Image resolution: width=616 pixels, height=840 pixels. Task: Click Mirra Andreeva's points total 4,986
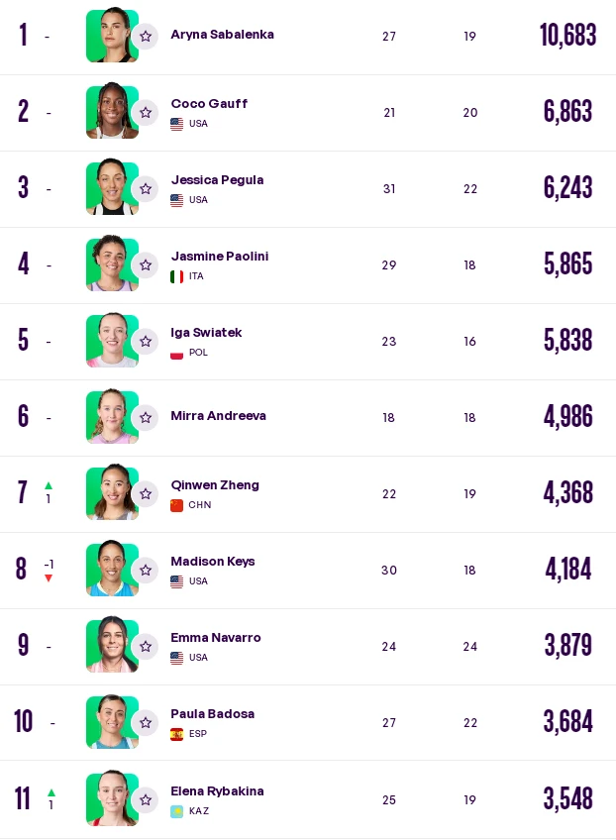tap(567, 417)
